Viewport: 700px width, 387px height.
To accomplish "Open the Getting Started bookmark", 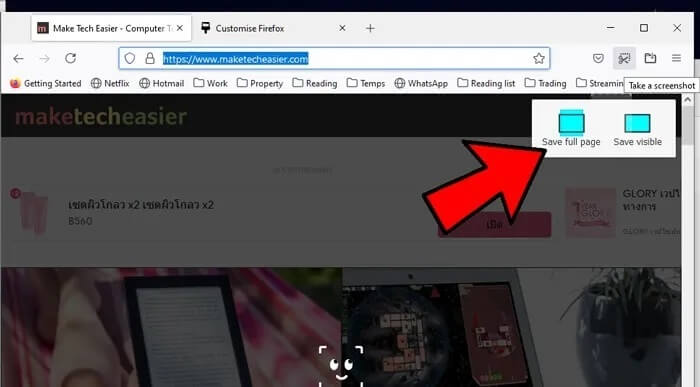I will point(46,83).
